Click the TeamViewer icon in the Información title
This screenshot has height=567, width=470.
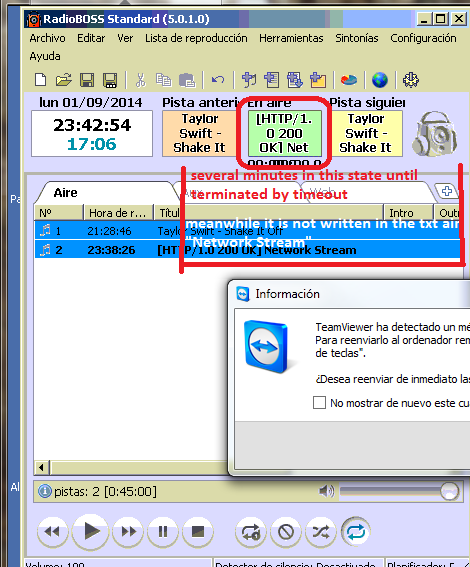tap(243, 294)
